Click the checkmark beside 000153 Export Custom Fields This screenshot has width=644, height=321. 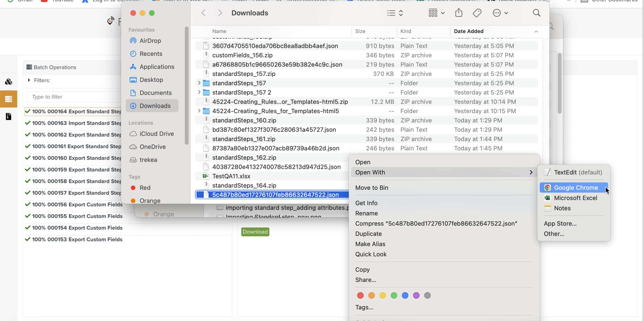pyautogui.click(x=28, y=239)
